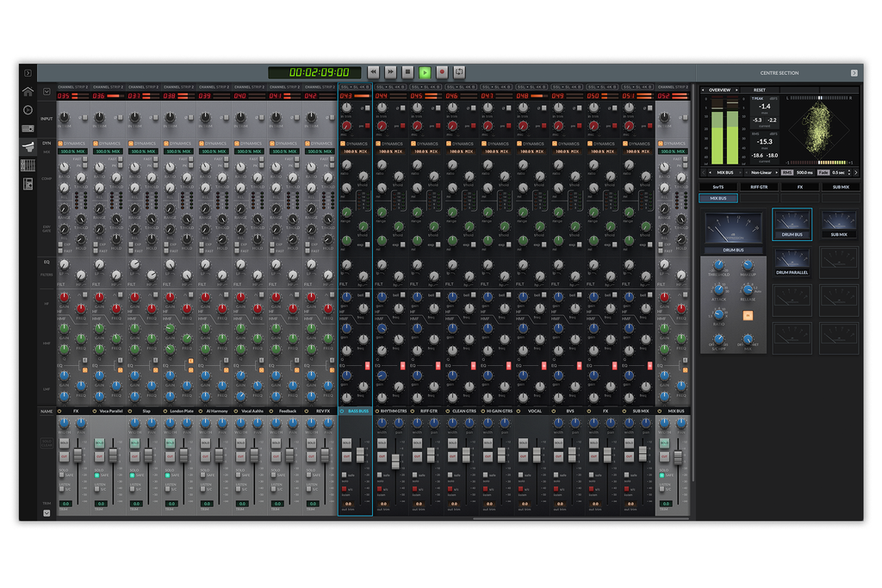The width and height of the screenshot is (882, 588).
Task: Select the SUB MIX tab in centre section
Action: tap(842, 187)
